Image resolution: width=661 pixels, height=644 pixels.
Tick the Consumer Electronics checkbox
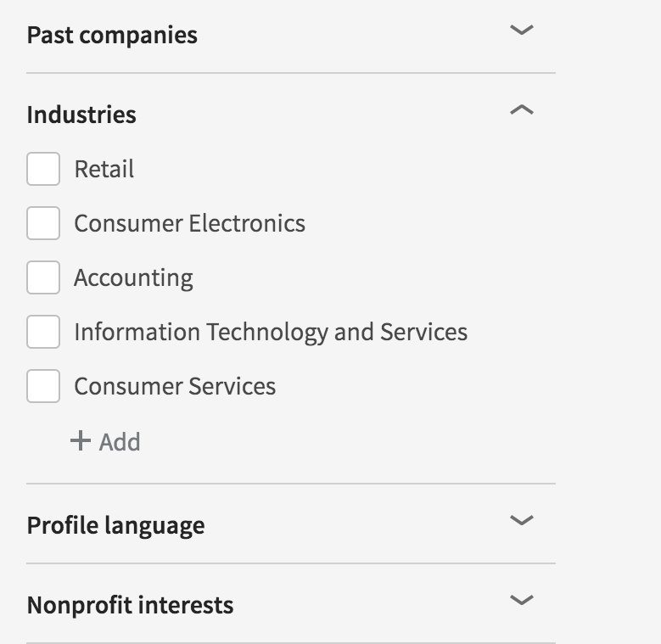pyautogui.click(x=43, y=223)
